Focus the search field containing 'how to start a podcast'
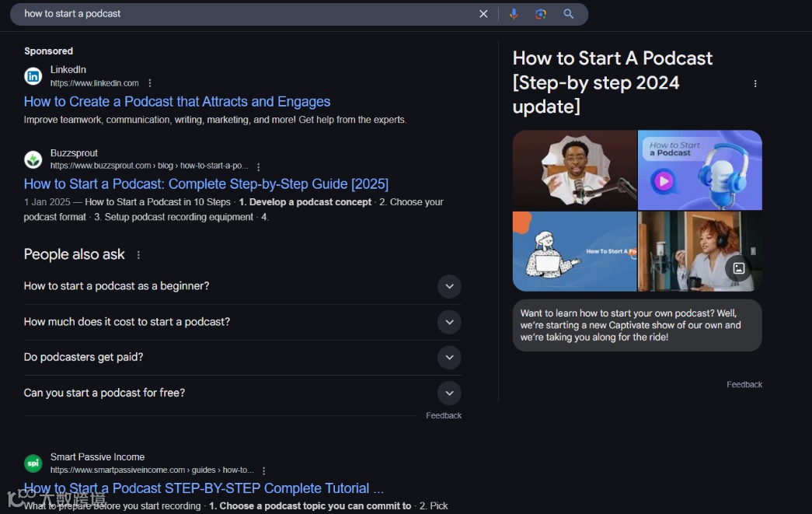This screenshot has height=514, width=812. coord(249,14)
